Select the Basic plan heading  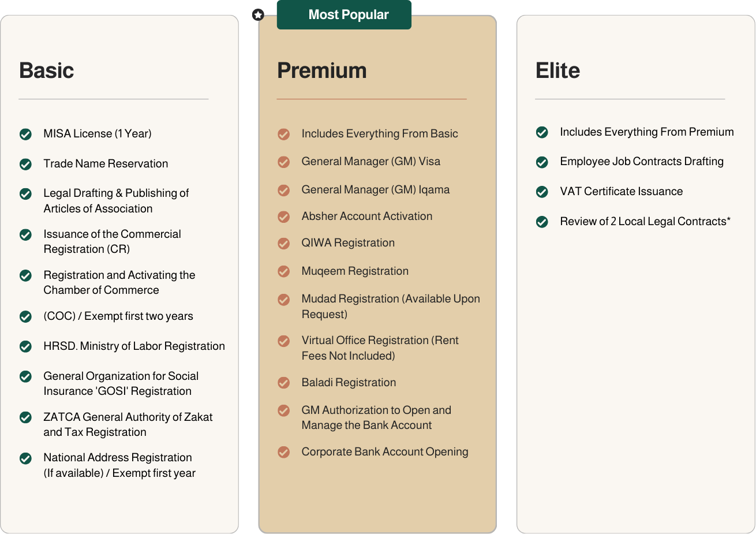47,71
